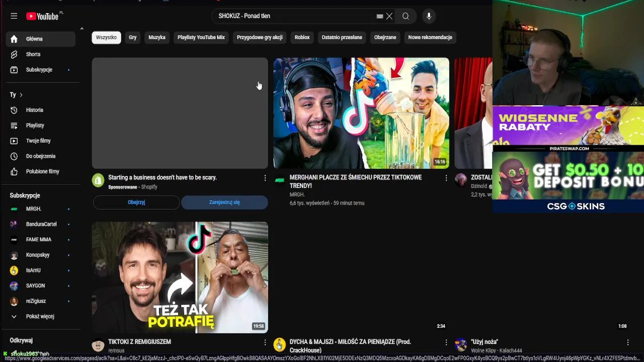Select the Ostatnio przesłane chip
The height and width of the screenshot is (362, 644).
click(342, 37)
